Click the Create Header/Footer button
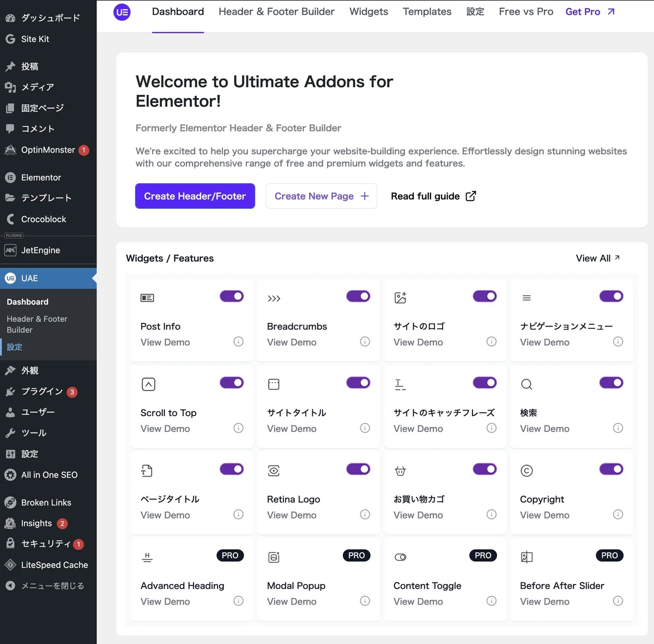The width and height of the screenshot is (654, 644). (195, 196)
